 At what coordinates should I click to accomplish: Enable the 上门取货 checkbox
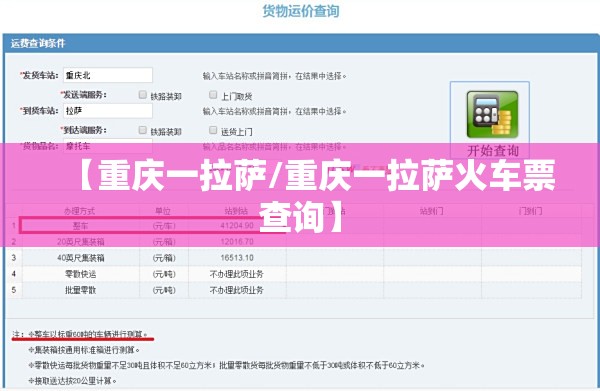pyautogui.click(x=213, y=94)
